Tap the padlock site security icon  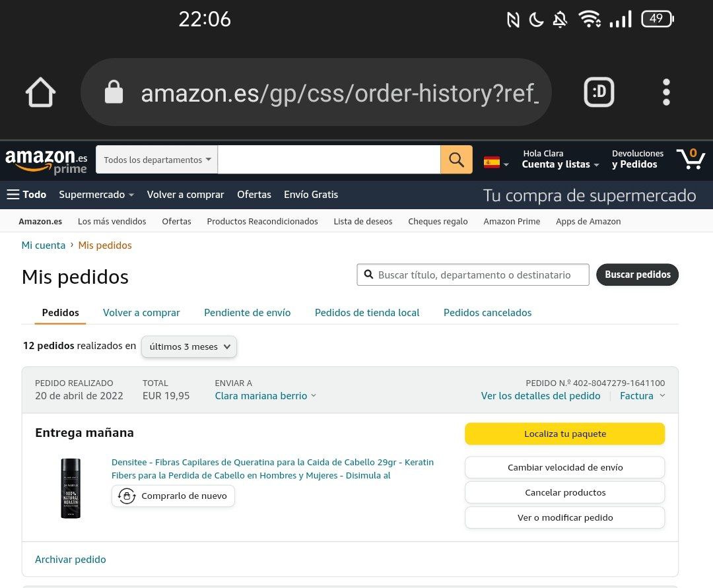(x=114, y=92)
